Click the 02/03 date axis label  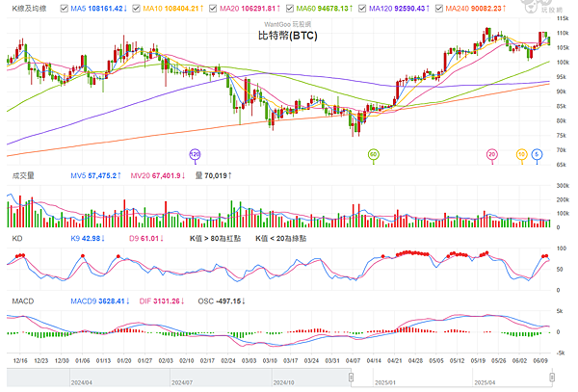pos(166,360)
